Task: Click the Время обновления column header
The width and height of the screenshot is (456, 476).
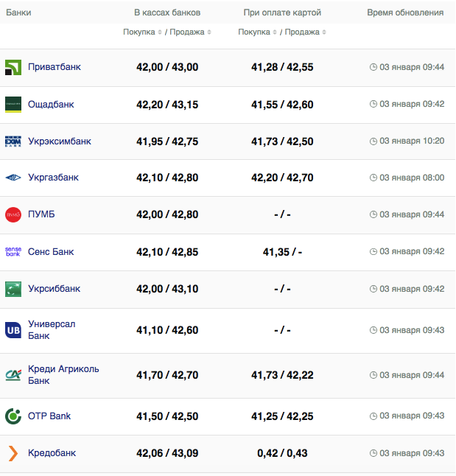Action: coord(405,13)
